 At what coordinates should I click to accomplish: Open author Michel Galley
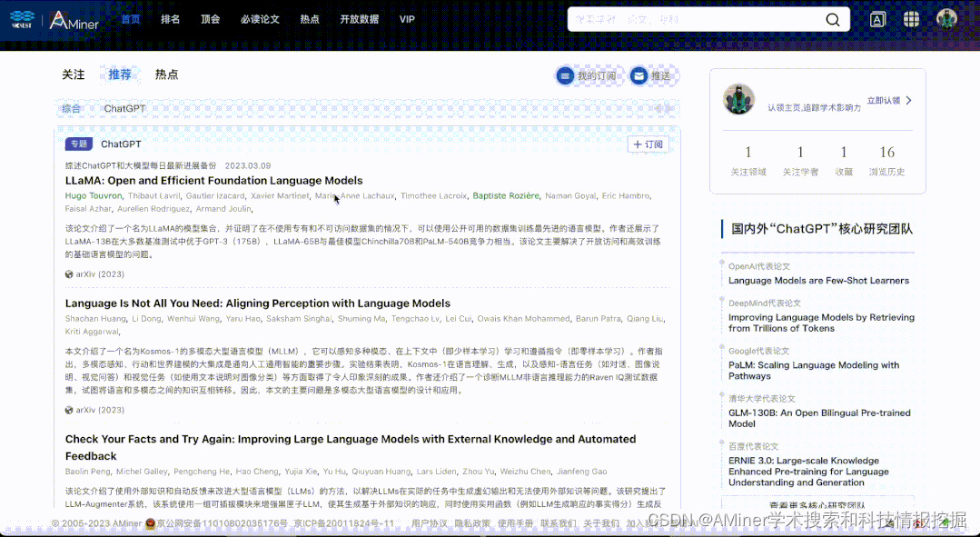(x=142, y=472)
